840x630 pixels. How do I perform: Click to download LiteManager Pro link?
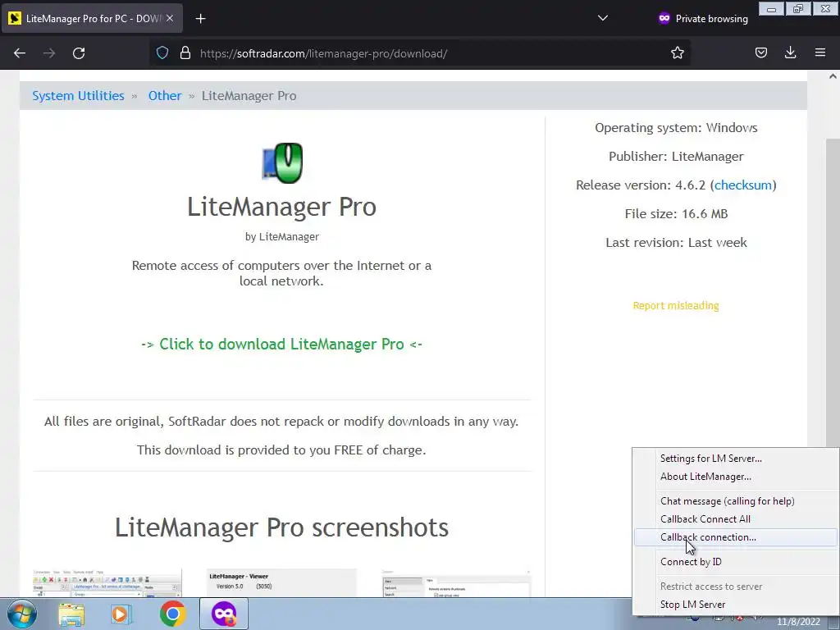coord(282,344)
